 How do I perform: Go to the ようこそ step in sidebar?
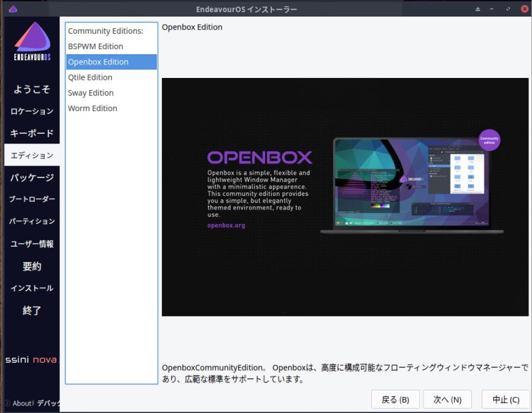pos(32,89)
